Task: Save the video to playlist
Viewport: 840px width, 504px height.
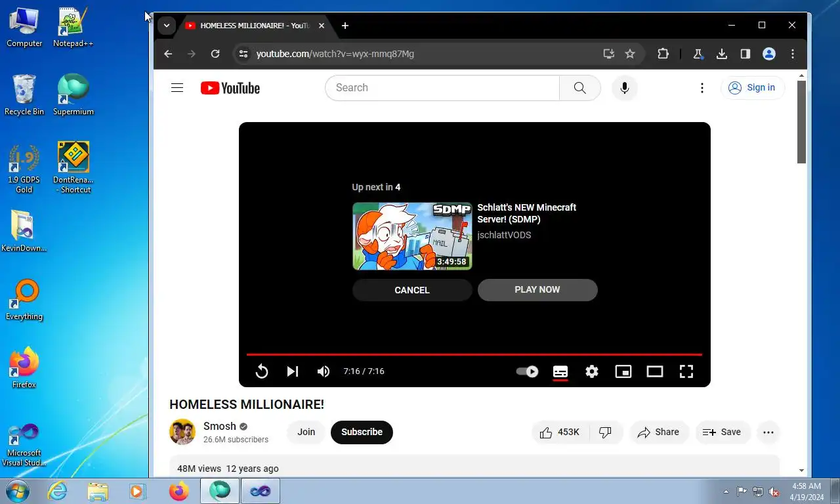Action: [x=723, y=432]
